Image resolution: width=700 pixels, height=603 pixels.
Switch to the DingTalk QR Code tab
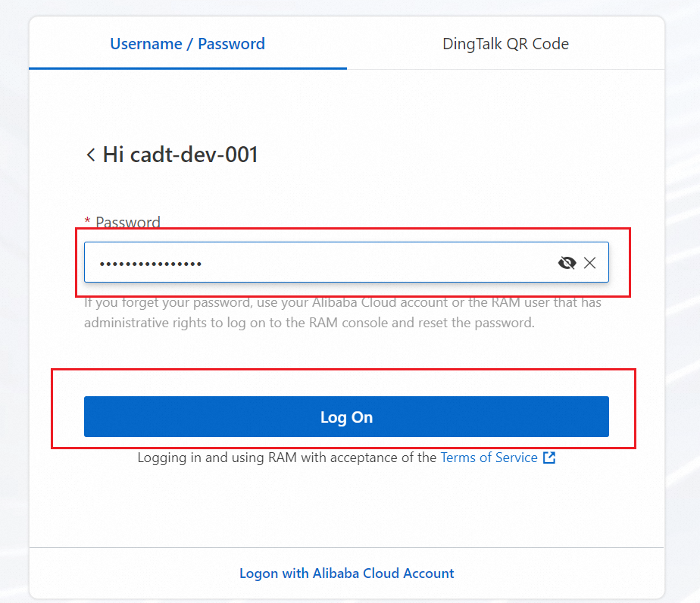tap(505, 44)
